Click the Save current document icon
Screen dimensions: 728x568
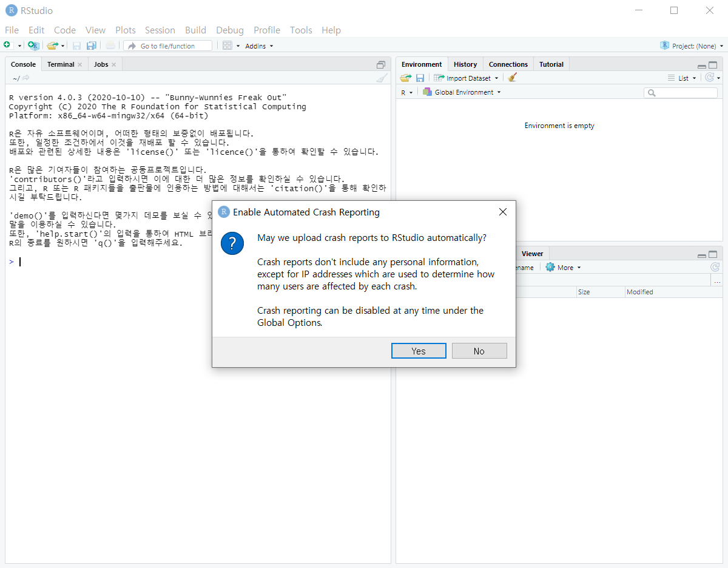(76, 46)
